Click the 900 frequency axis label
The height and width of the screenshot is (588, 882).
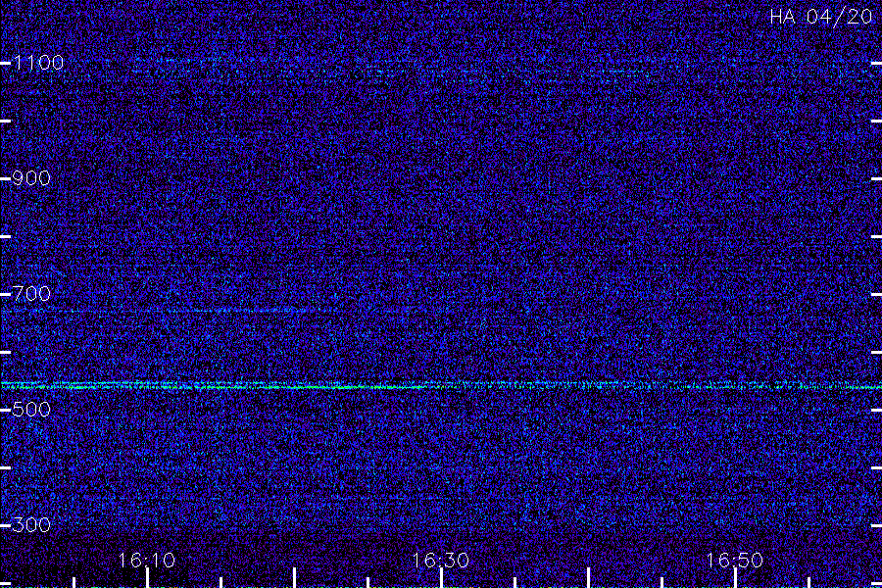click(31, 178)
